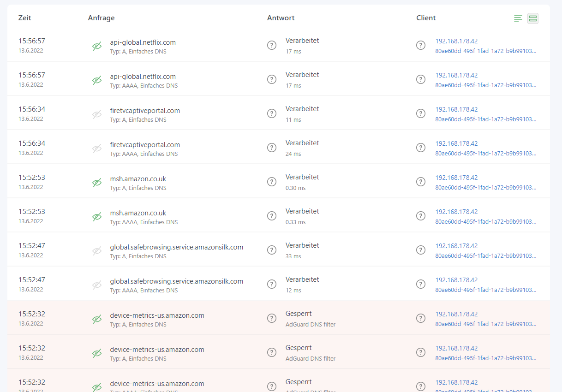562x392 pixels.
Task: Open client IP 192.168.178.42 on first netflix row
Action: [456, 41]
